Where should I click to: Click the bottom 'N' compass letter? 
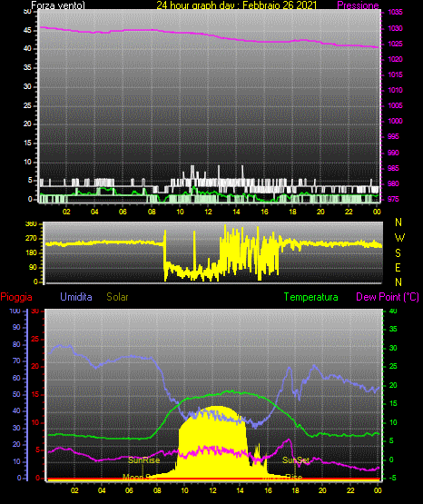click(398, 282)
